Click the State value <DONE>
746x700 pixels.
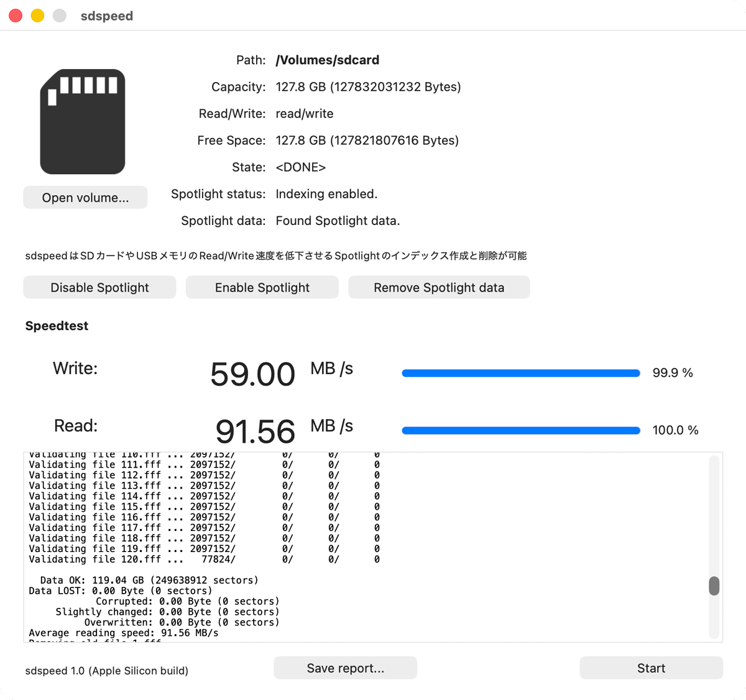pos(301,167)
